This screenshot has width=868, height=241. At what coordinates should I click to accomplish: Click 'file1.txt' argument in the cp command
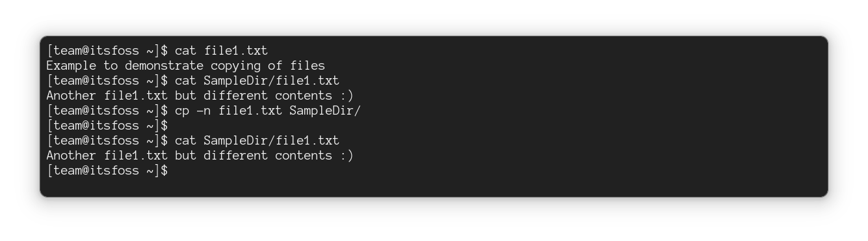click(250, 111)
